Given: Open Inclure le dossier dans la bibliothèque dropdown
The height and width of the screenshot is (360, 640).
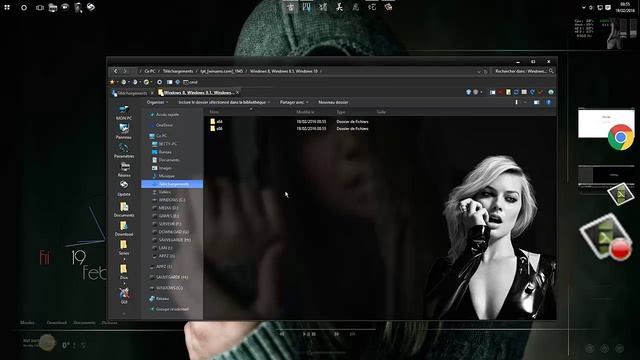Looking at the screenshot, I should 224,102.
